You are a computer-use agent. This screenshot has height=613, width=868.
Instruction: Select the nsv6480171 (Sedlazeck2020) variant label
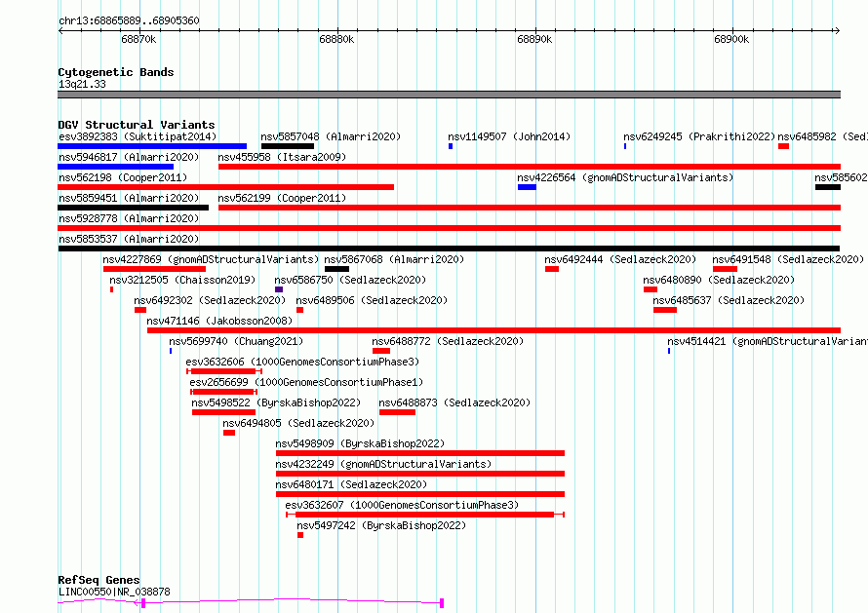click(x=351, y=484)
